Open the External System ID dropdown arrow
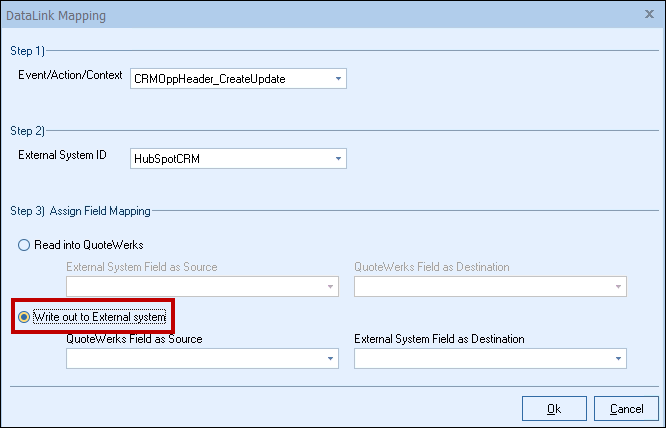666x428 pixels. [338, 158]
